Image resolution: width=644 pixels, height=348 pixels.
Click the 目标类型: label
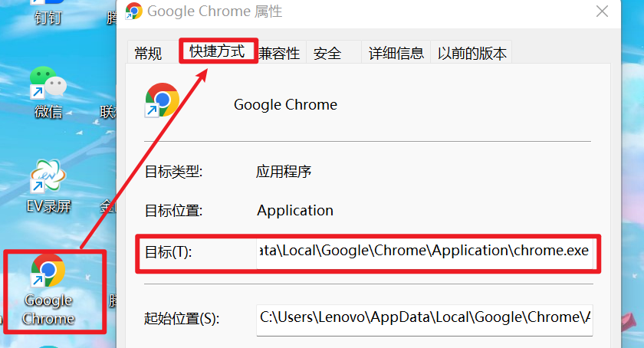pyautogui.click(x=173, y=172)
